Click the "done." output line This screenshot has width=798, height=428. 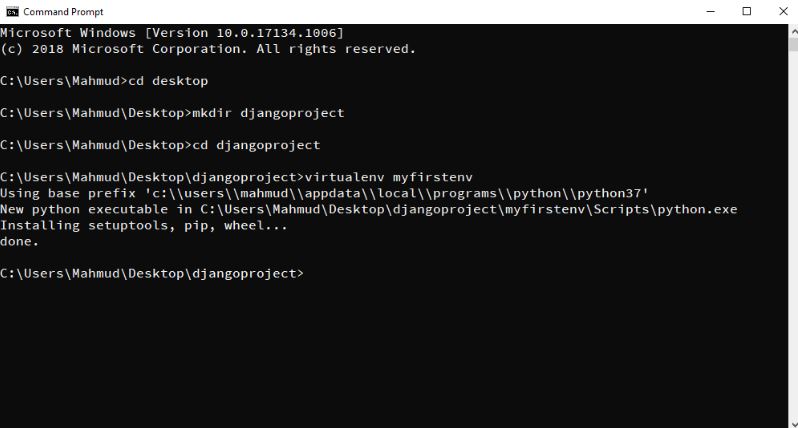coord(20,241)
